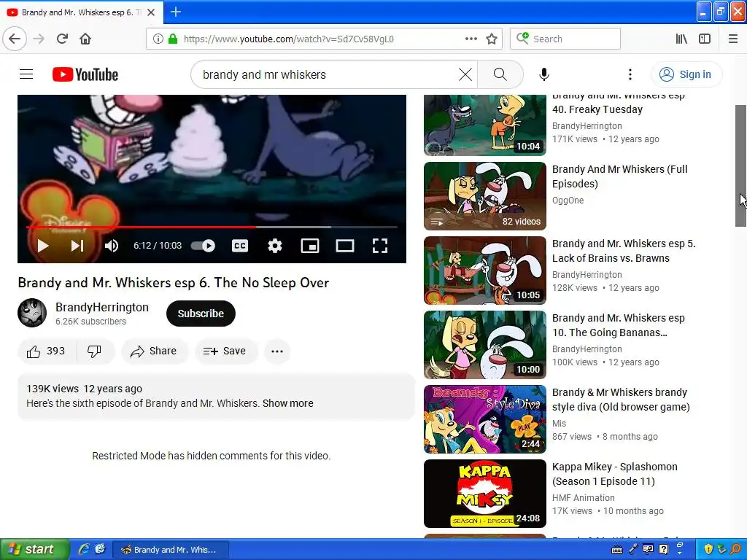Open more actions menu under the video
Image resolution: width=747 pixels, height=560 pixels.
click(x=277, y=351)
